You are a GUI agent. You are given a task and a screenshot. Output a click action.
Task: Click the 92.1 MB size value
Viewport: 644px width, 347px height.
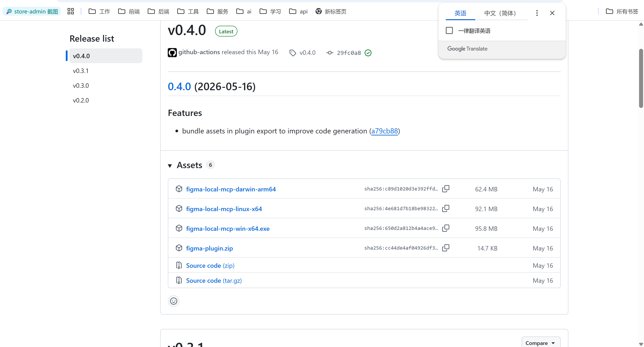click(486, 209)
